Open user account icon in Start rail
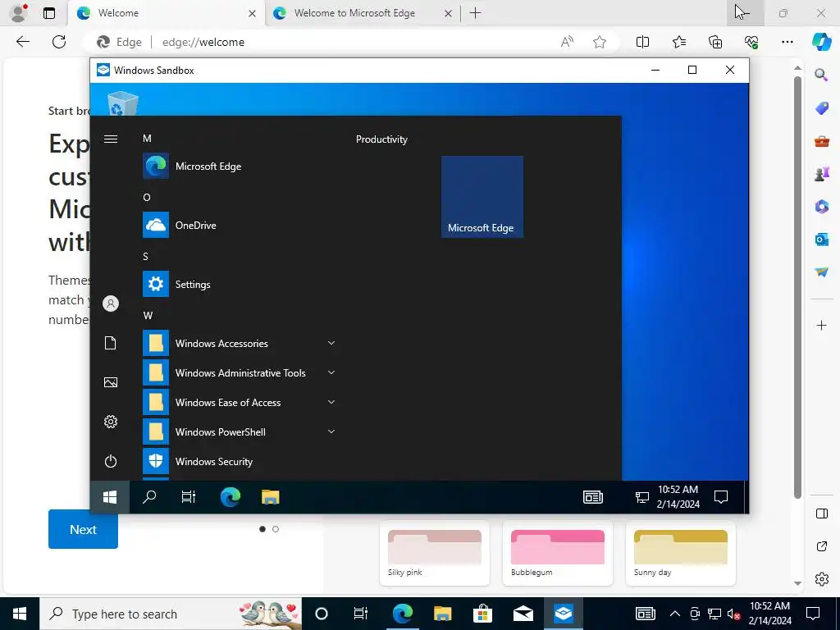840x630 pixels. pos(111,304)
